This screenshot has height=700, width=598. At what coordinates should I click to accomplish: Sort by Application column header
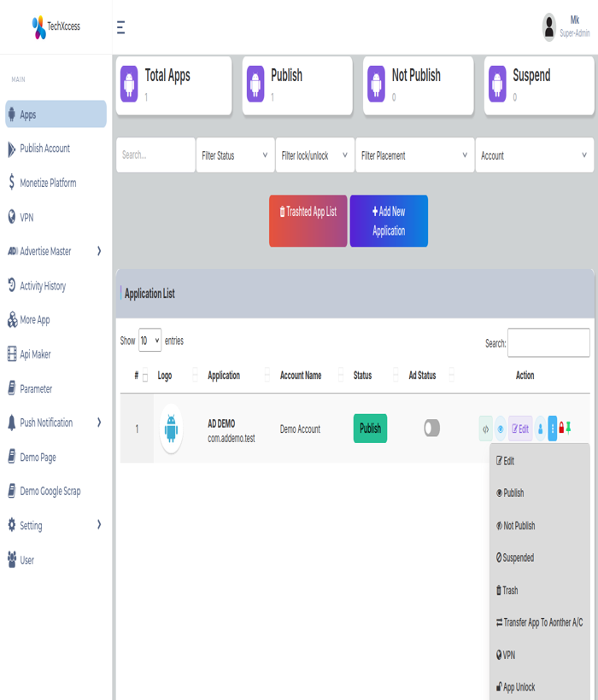coord(224,376)
